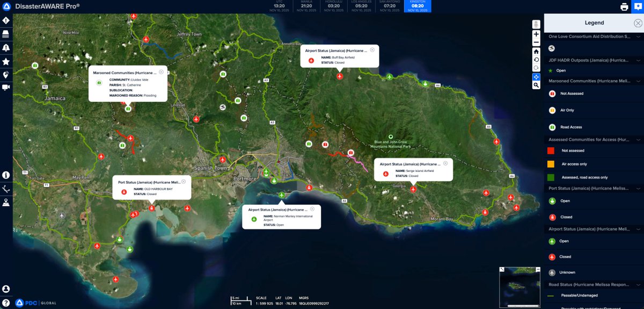Open the map location bookmarks icon

point(6,75)
